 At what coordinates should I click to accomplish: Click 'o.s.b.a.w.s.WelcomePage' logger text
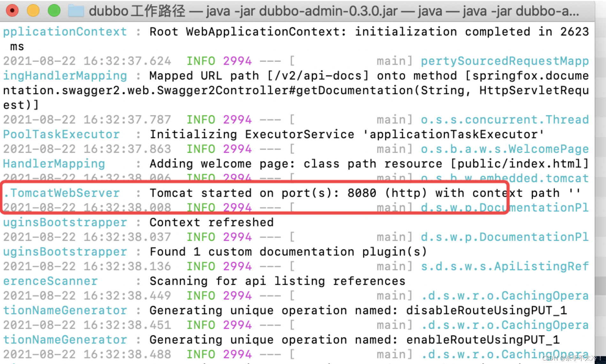(x=505, y=149)
